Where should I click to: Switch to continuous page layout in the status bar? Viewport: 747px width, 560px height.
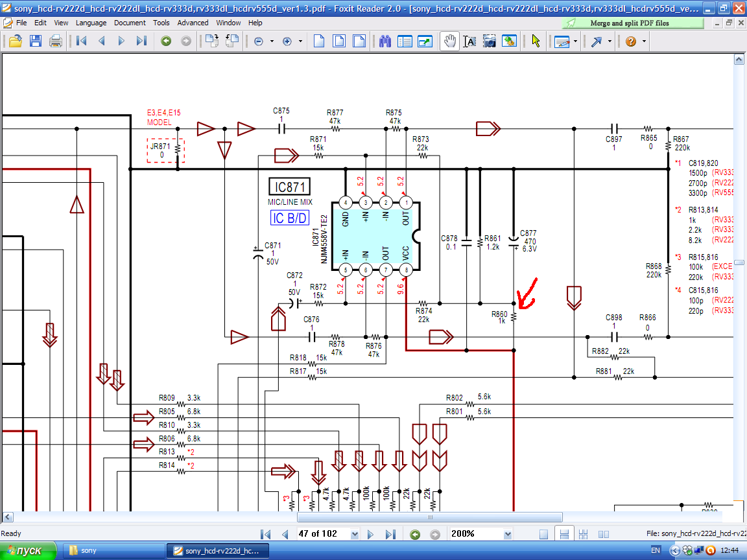pos(564,534)
